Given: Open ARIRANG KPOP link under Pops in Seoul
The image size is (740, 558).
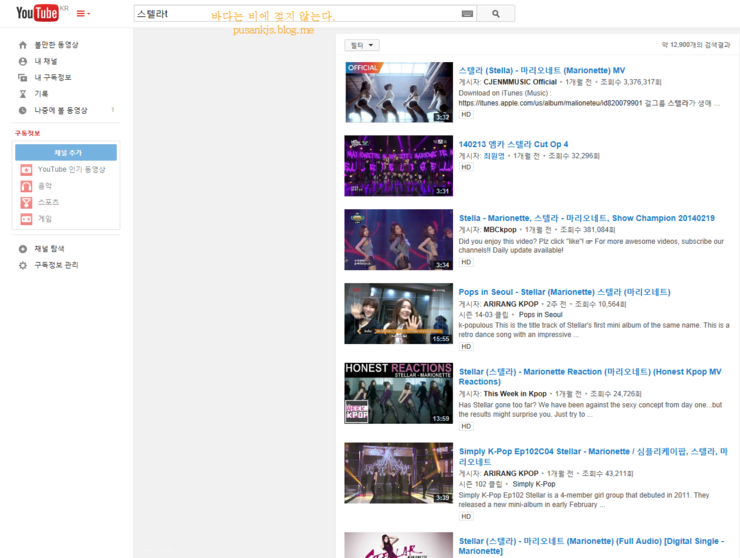Looking at the screenshot, I should [511, 304].
